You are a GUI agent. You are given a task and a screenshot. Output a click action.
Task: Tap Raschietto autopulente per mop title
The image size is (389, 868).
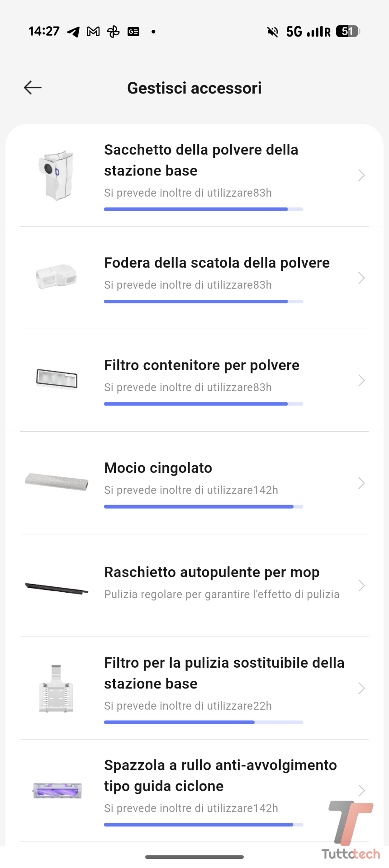[x=212, y=572]
